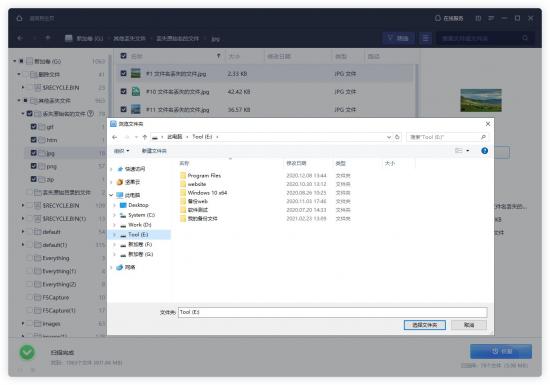
Task: Click the magnifier in Tool (E:) search box
Action: [x=483, y=137]
